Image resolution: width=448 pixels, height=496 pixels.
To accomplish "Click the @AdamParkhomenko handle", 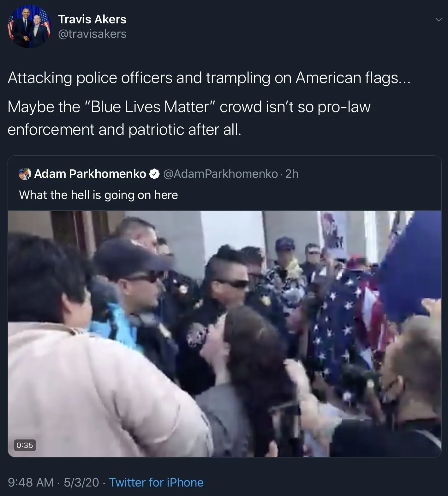I will coord(220,174).
